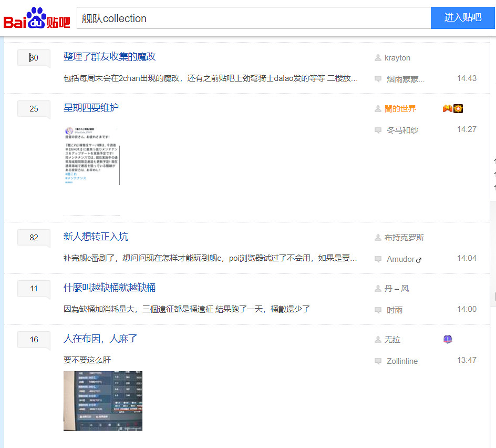Image resolution: width=496 pixels, height=448 pixels.
Task: Open last replier Zollinline's profile
Action: point(402,361)
